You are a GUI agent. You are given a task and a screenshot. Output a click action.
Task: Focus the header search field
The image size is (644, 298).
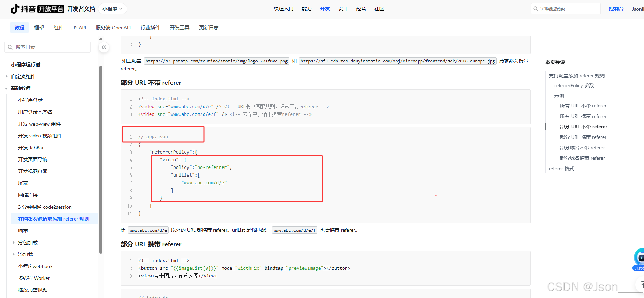pyautogui.click(x=566, y=9)
